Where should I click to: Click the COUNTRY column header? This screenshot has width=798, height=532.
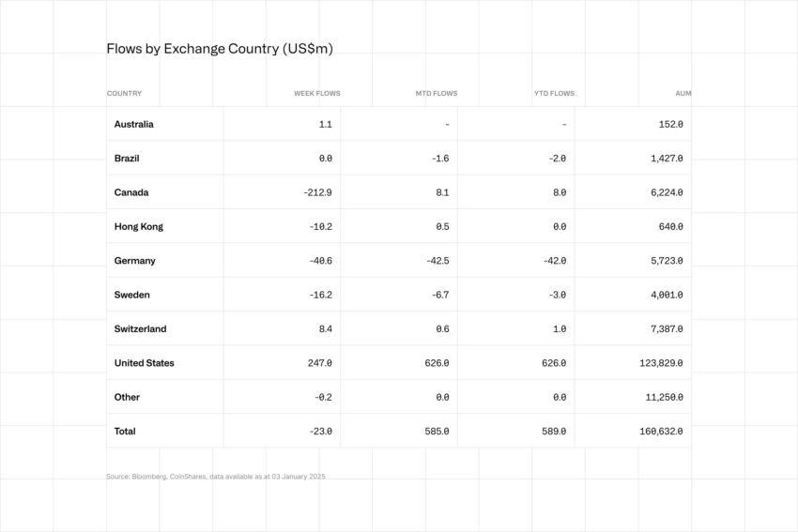pos(124,94)
